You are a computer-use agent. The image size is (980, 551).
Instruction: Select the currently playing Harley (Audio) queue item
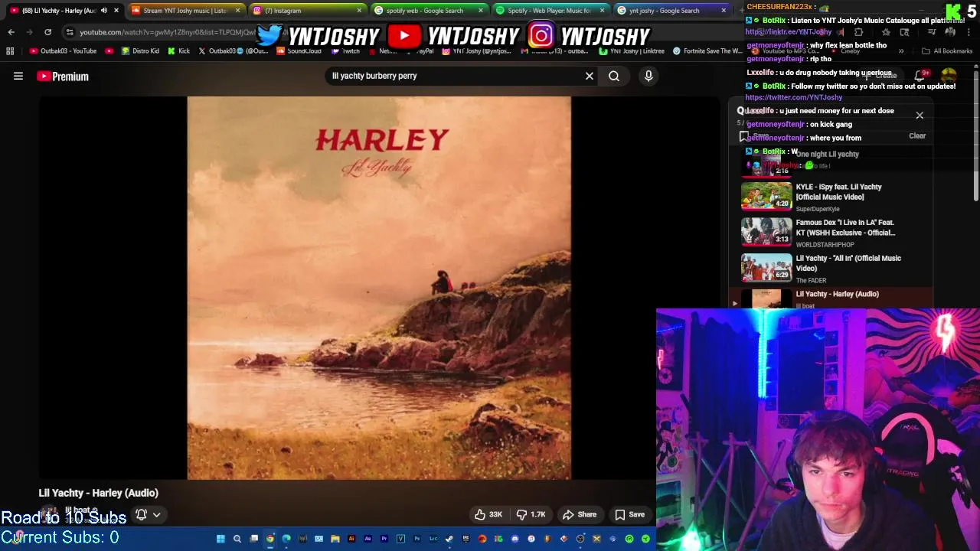pos(830,298)
